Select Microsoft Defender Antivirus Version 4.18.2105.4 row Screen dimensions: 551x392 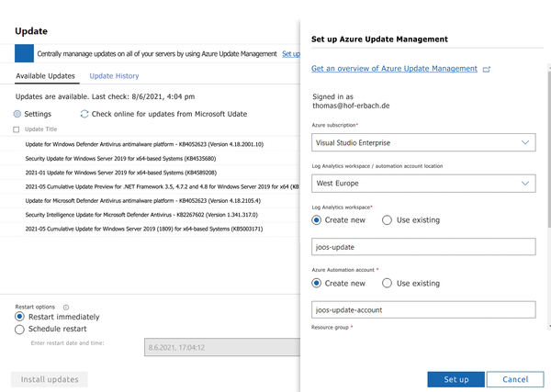click(150, 200)
